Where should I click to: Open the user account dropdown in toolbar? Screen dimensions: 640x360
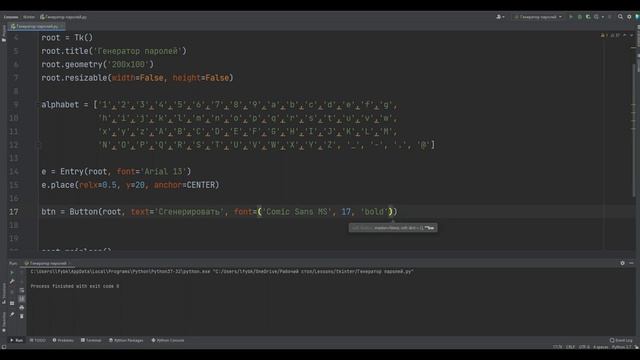click(500, 17)
